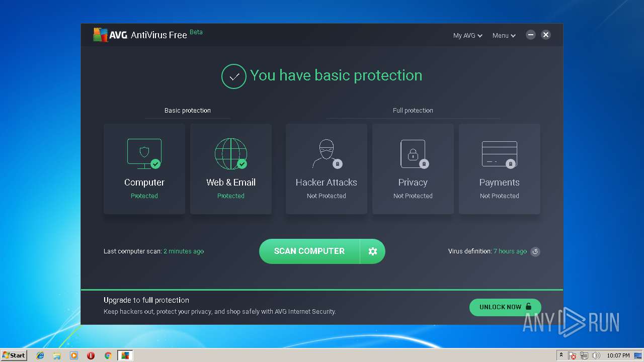Click the taskbar clock showing 10:07 PM
The image size is (644, 362).
click(x=618, y=355)
